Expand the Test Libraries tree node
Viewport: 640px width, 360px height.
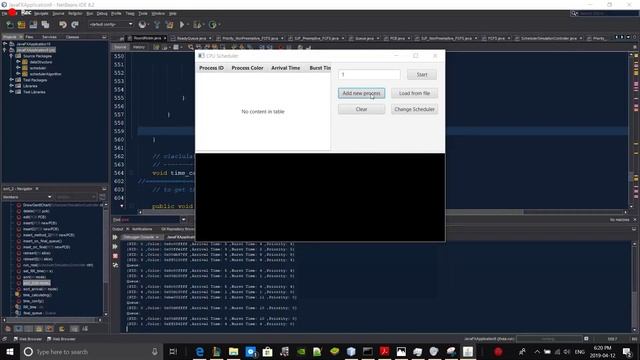(11, 92)
